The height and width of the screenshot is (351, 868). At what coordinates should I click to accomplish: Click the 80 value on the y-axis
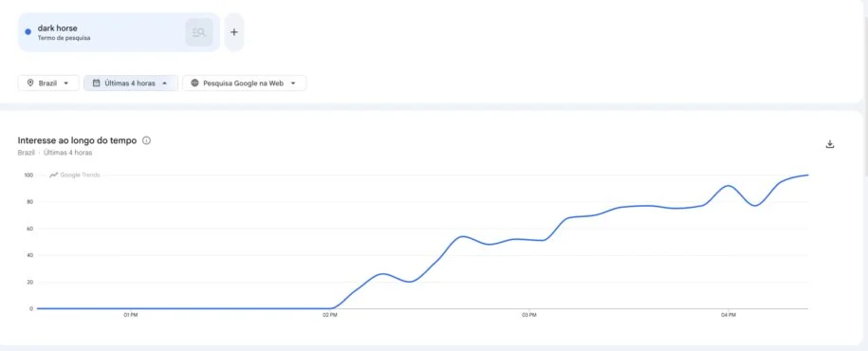coord(30,202)
